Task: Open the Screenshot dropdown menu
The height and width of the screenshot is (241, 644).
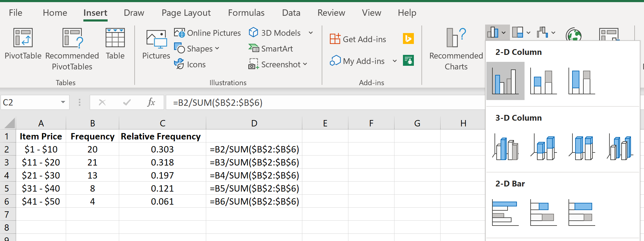Action: (x=305, y=64)
